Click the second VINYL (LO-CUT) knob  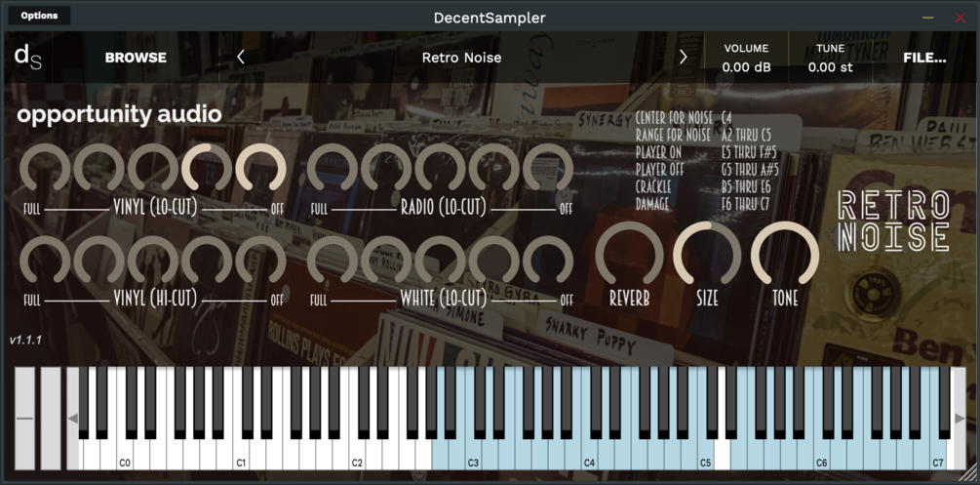click(99, 169)
